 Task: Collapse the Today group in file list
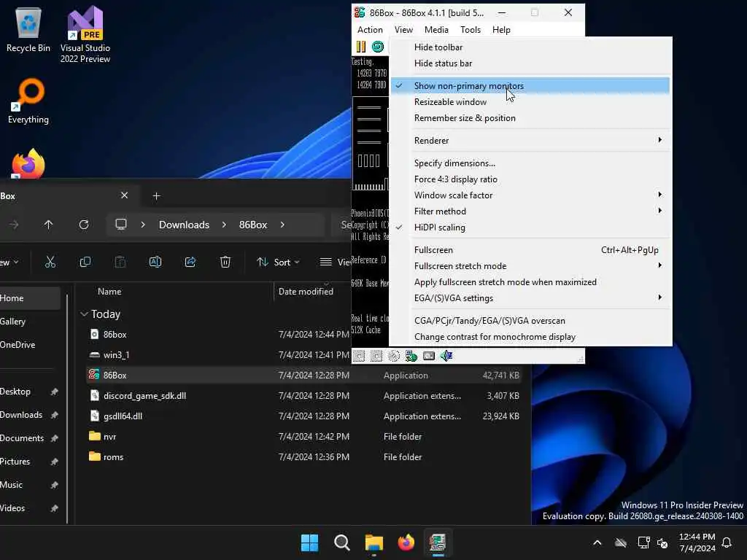coord(85,314)
